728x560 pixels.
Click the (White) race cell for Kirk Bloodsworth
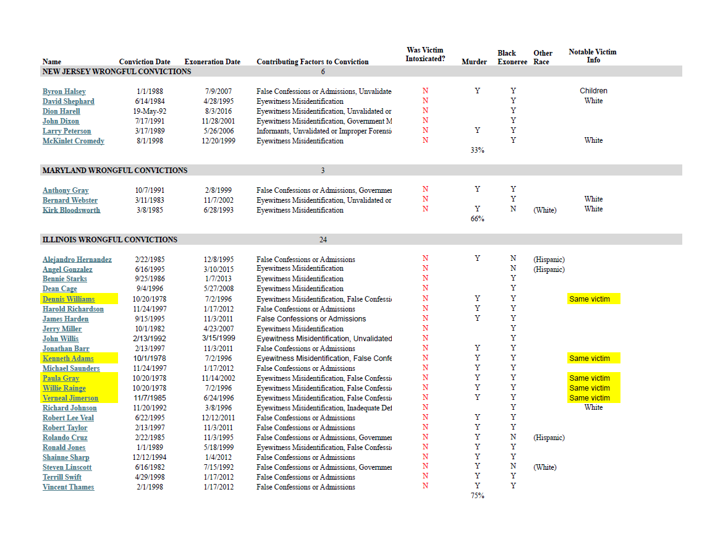(x=545, y=210)
